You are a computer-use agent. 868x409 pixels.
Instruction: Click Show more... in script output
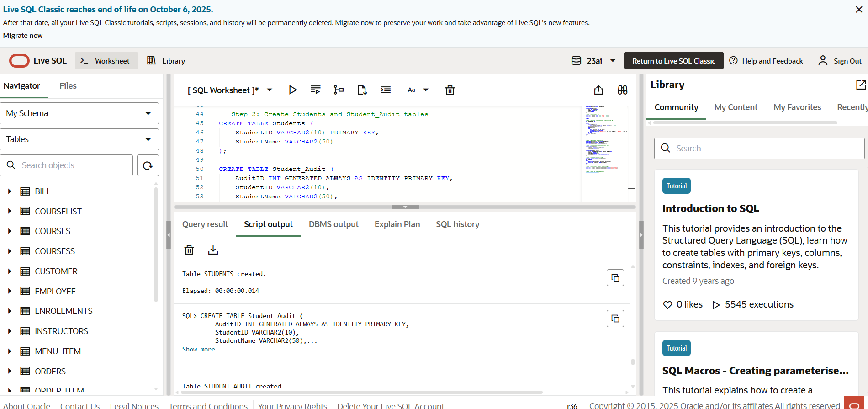204,349
